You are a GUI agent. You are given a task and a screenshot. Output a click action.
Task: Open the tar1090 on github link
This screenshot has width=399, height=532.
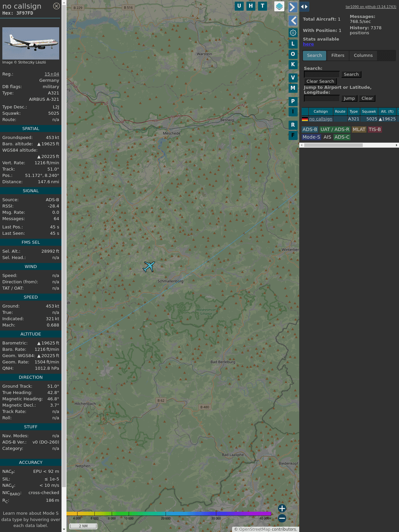tap(371, 7)
